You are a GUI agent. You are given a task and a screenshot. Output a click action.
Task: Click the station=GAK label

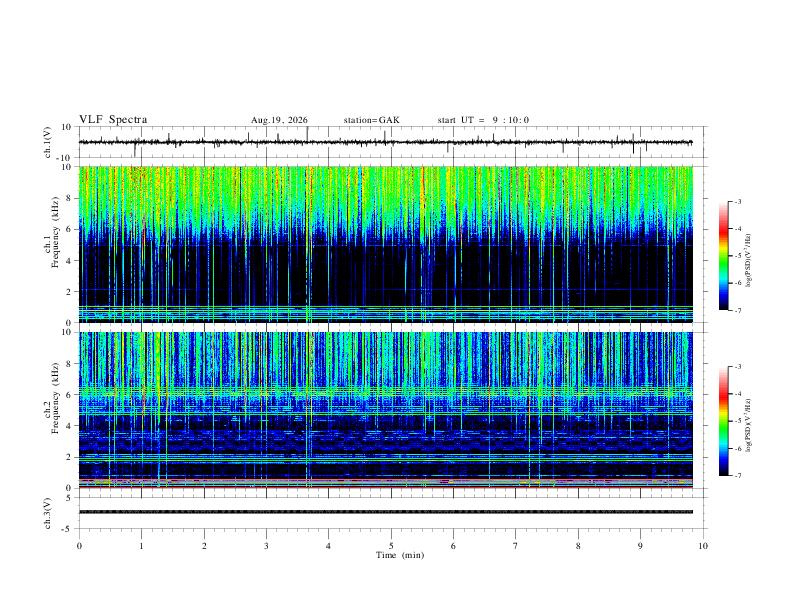[371, 120]
